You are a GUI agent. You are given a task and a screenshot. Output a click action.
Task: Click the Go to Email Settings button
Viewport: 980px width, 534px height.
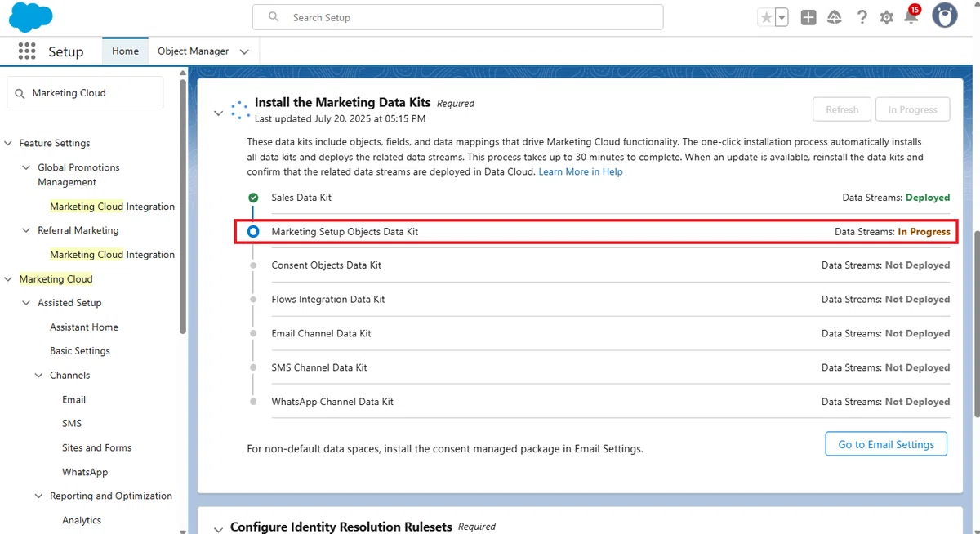pos(886,444)
